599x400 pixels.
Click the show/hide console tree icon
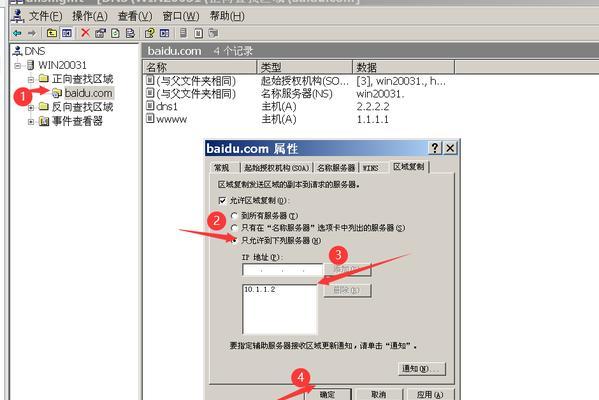click(x=67, y=33)
